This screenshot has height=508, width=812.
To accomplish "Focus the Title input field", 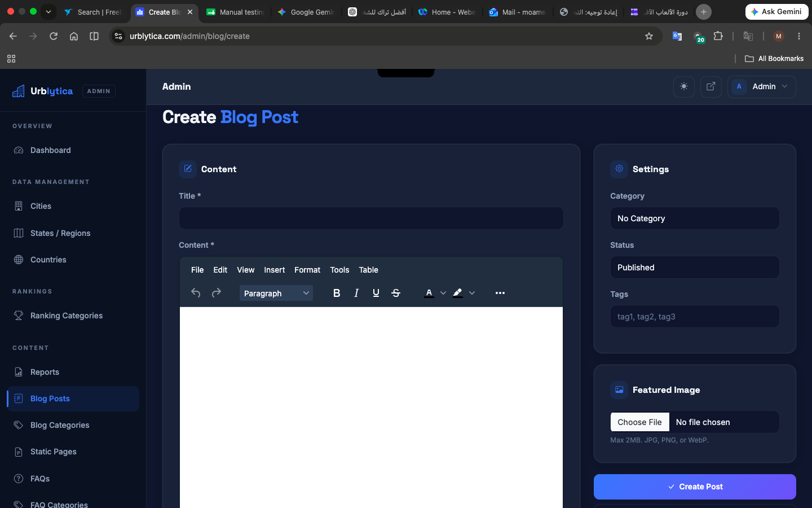I will (371, 218).
